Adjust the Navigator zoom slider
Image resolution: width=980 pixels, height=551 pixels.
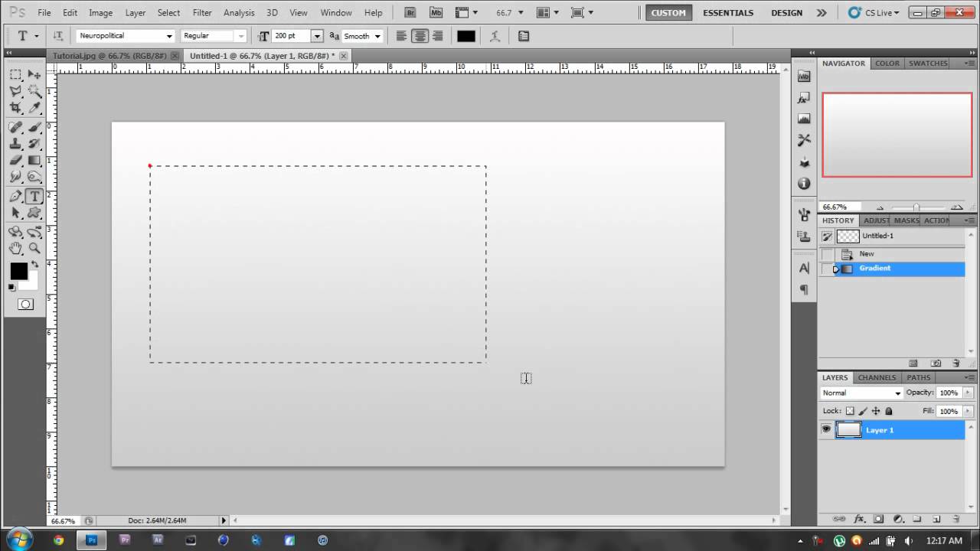[x=916, y=207]
